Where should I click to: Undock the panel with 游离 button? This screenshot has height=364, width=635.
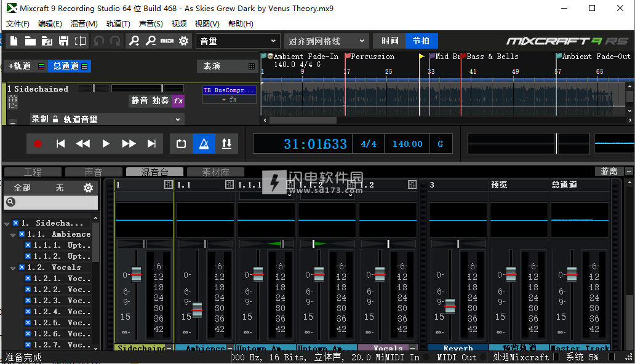[609, 172]
